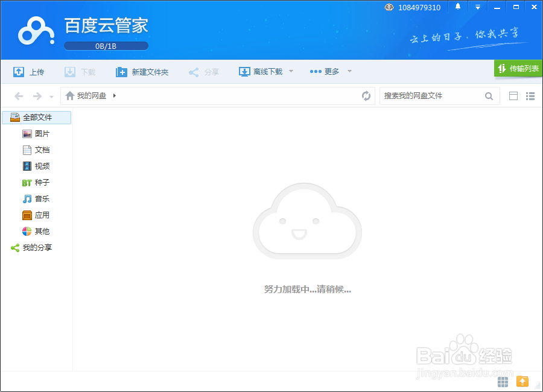543x392 pixels.
Task: Expand the 离线下载 dropdown arrow
Action: (291, 71)
